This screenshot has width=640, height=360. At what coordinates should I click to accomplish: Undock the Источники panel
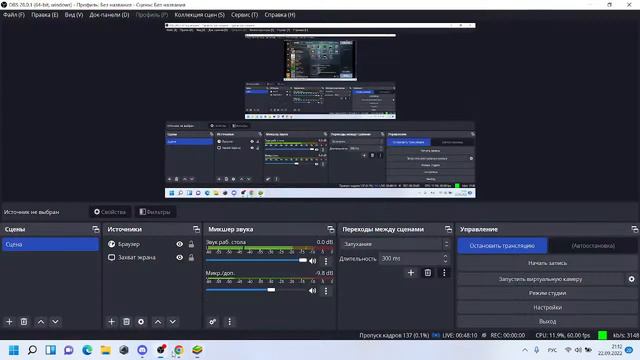click(x=196, y=229)
